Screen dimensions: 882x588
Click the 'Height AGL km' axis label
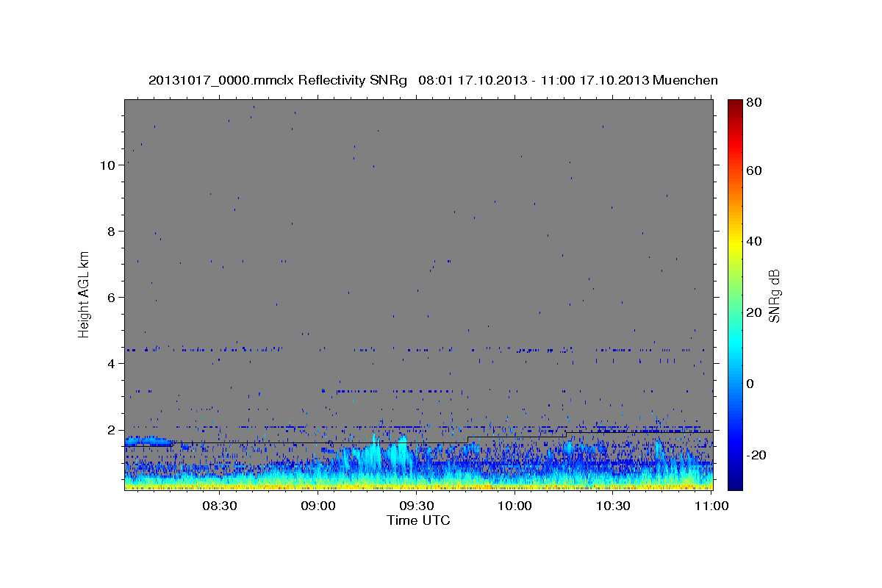(84, 294)
